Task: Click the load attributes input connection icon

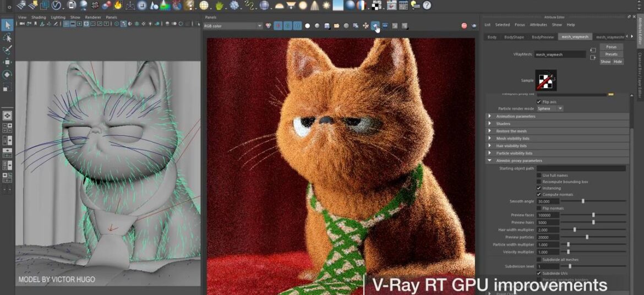Action: click(x=593, y=50)
